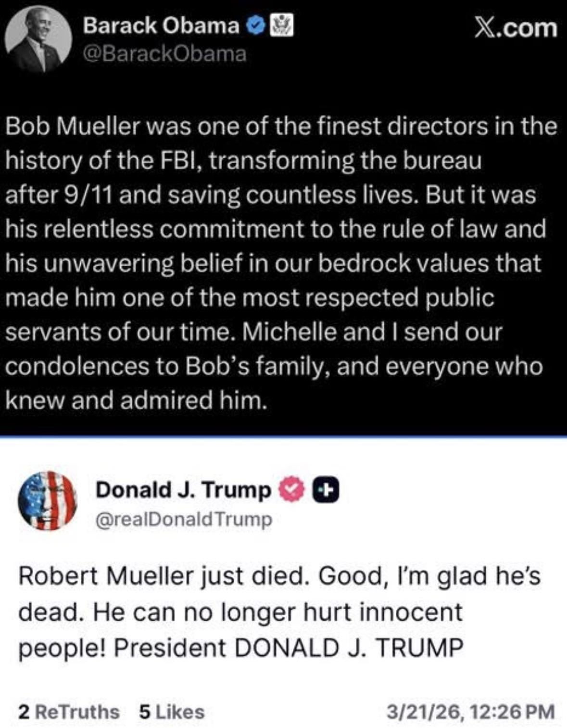
Task: Click the blue divider line between the posts
Action: [283, 436]
